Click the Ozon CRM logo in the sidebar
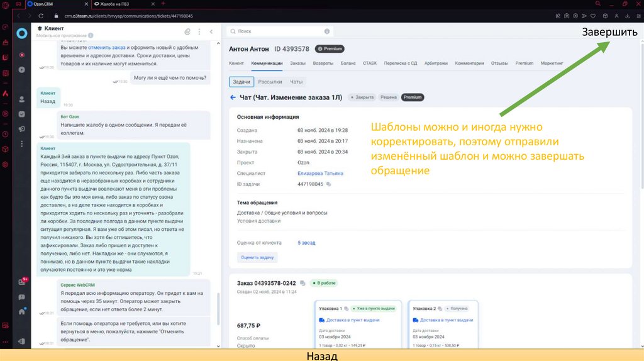 pos(22,33)
